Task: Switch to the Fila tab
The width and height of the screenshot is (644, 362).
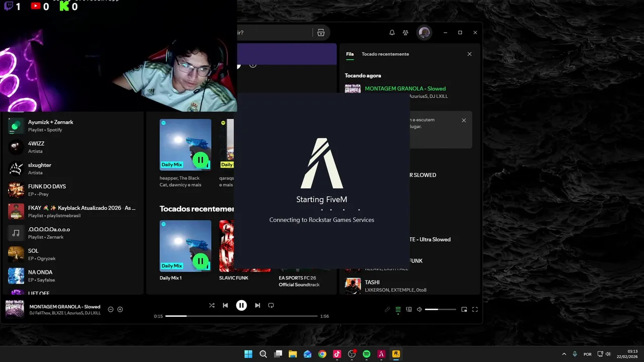Action: (x=350, y=54)
